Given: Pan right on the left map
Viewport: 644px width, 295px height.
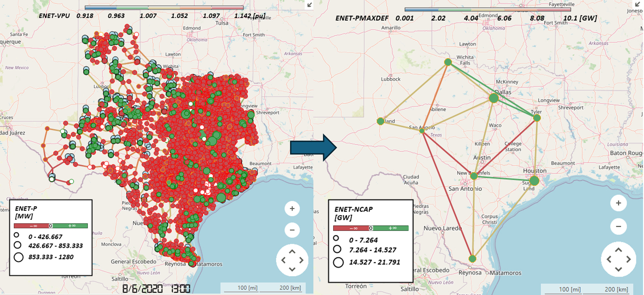Looking at the screenshot, I should point(301,260).
